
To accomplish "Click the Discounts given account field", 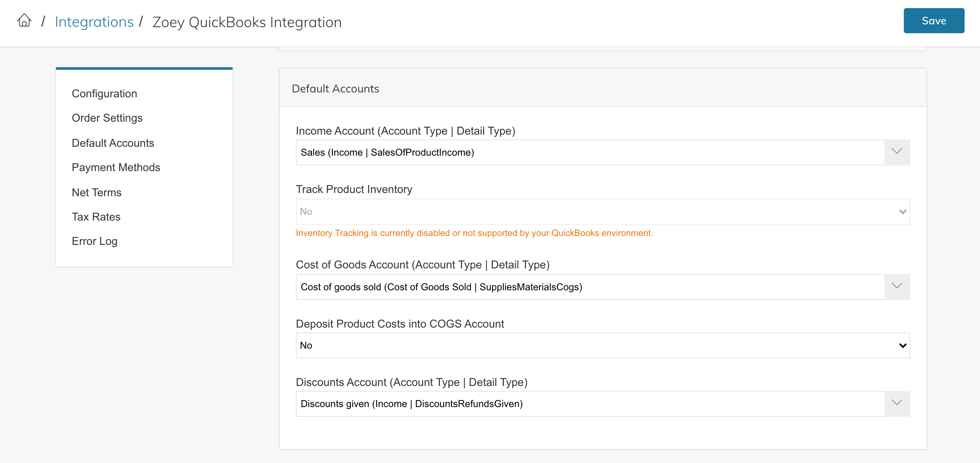I will 590,404.
